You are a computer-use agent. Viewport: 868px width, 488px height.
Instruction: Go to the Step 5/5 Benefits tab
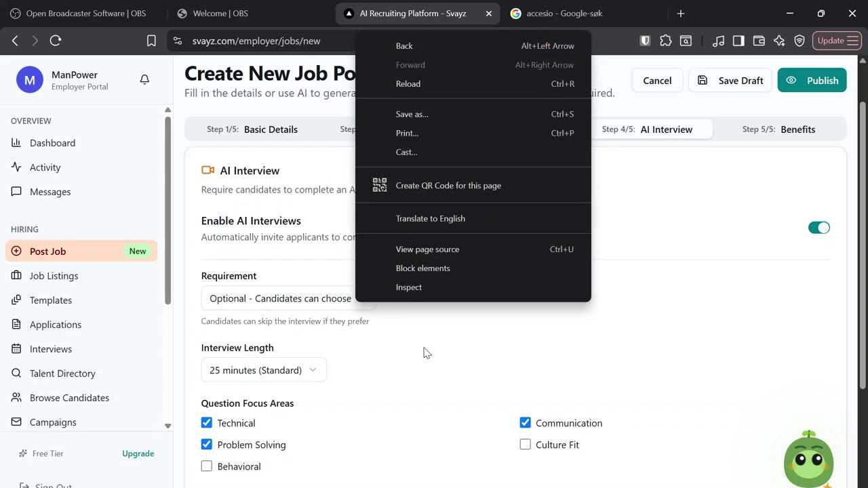click(x=778, y=129)
